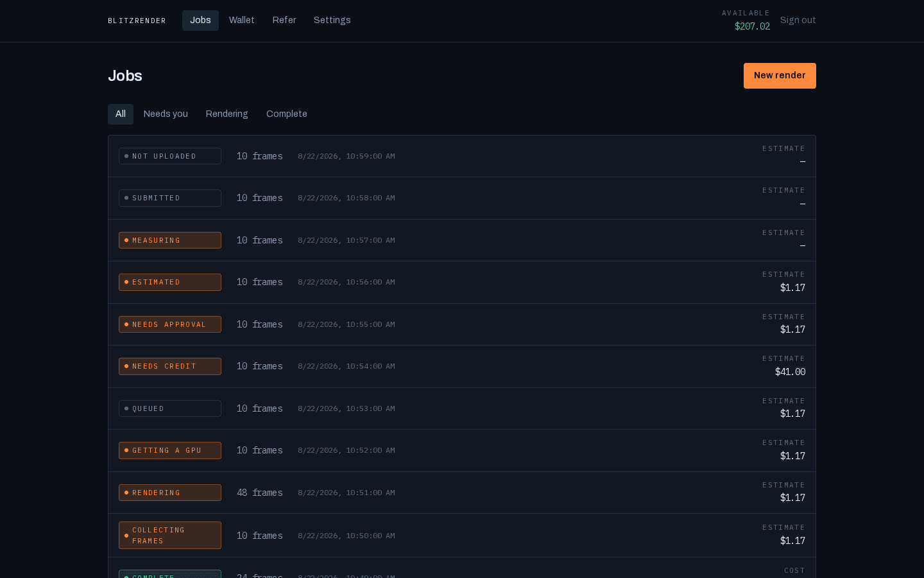Click the Rendering status badge in list
The height and width of the screenshot is (578, 924).
(x=170, y=493)
